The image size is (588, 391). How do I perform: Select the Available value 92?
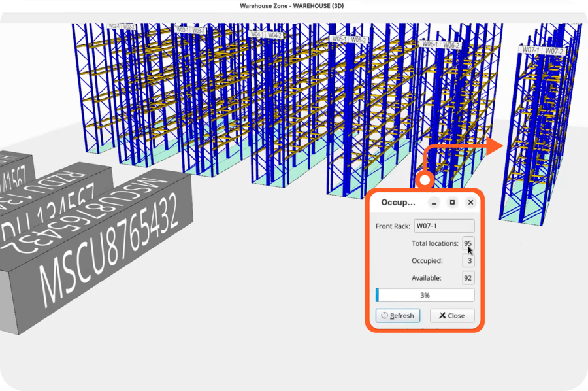coord(468,278)
